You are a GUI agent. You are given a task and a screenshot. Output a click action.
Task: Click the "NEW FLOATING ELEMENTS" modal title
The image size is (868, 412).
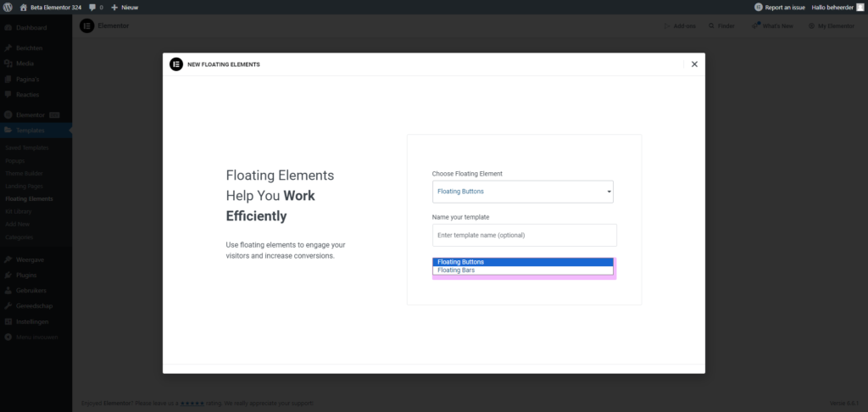click(224, 64)
